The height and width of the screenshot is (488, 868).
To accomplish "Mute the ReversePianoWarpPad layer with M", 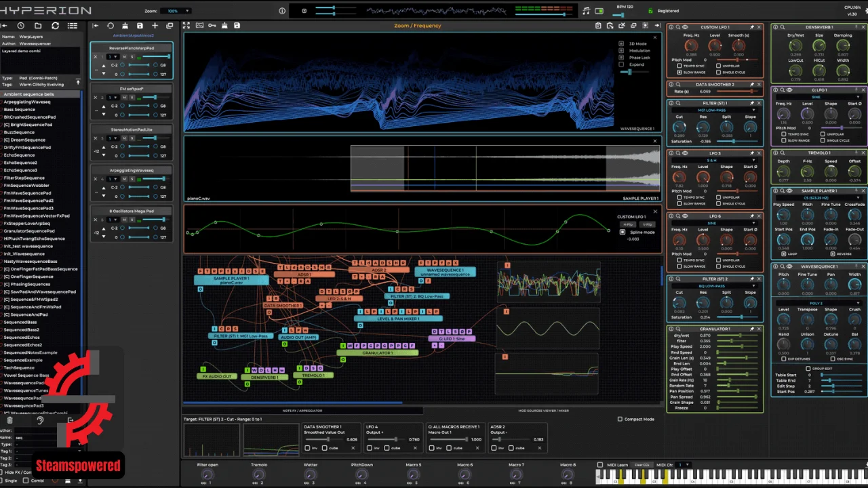I will pos(124,56).
